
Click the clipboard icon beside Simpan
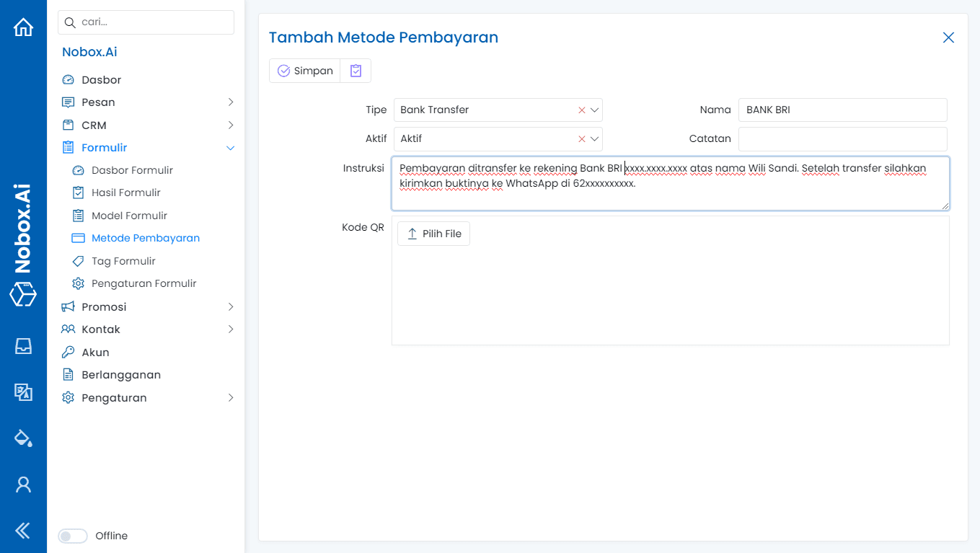click(356, 70)
